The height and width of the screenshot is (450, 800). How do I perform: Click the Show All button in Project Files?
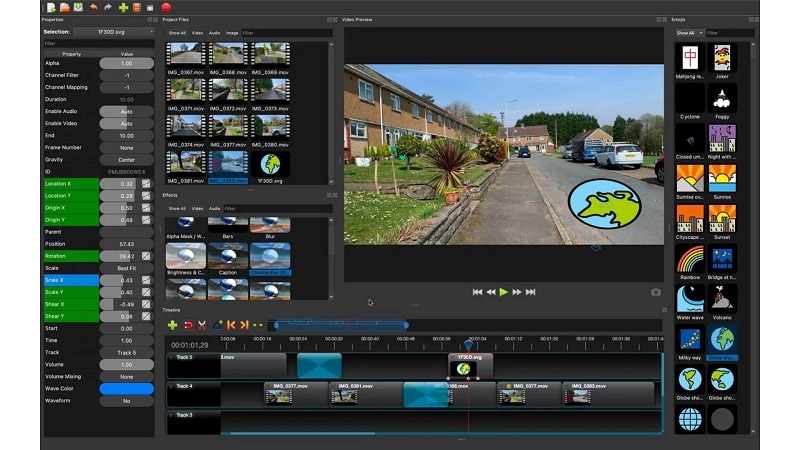177,33
